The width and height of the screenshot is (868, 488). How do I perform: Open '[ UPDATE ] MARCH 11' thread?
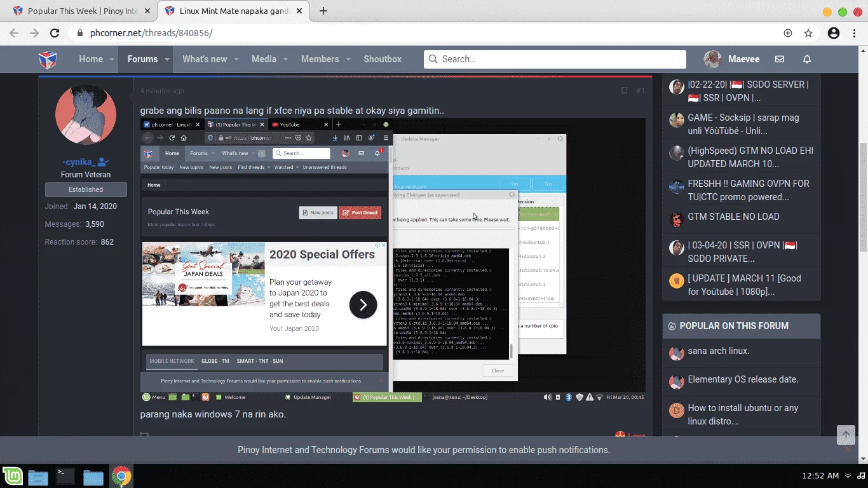click(x=744, y=285)
